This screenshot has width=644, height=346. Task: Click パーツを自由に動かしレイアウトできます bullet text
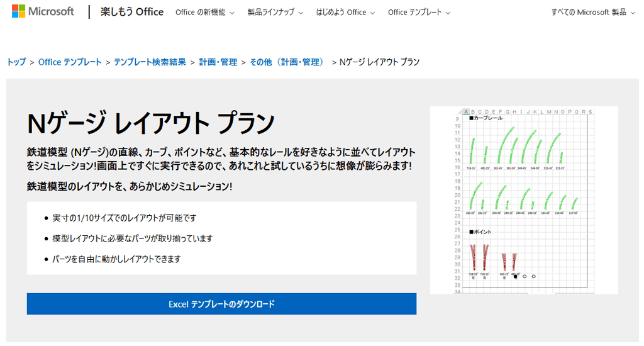[x=116, y=259]
